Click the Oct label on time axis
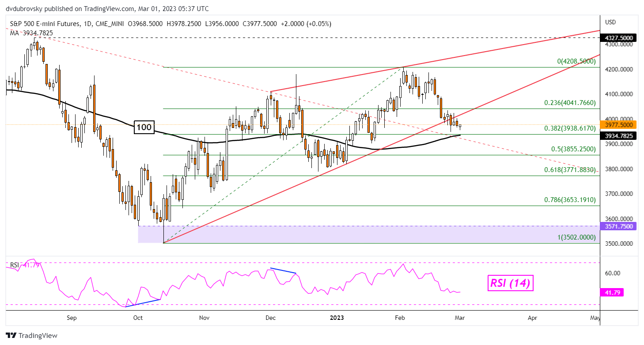 pos(137,317)
